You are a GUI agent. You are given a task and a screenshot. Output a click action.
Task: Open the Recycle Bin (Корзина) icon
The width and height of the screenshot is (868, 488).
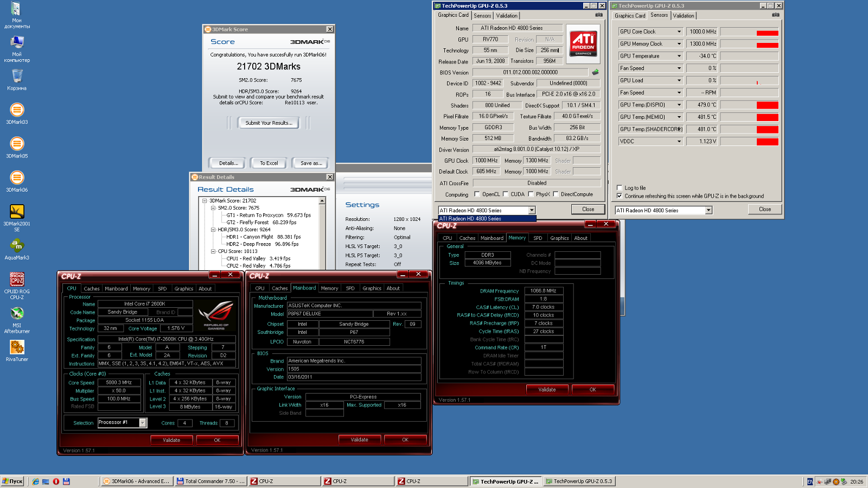pyautogui.click(x=17, y=80)
